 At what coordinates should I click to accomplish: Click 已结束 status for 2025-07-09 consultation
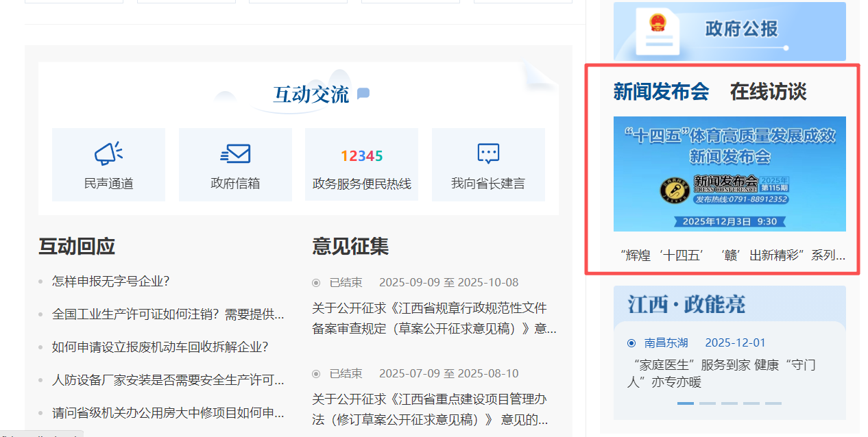tap(346, 373)
